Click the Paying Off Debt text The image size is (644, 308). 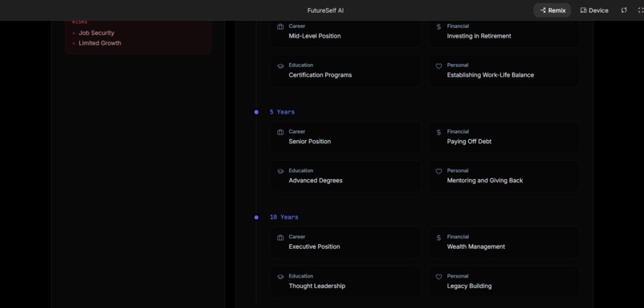(x=469, y=142)
